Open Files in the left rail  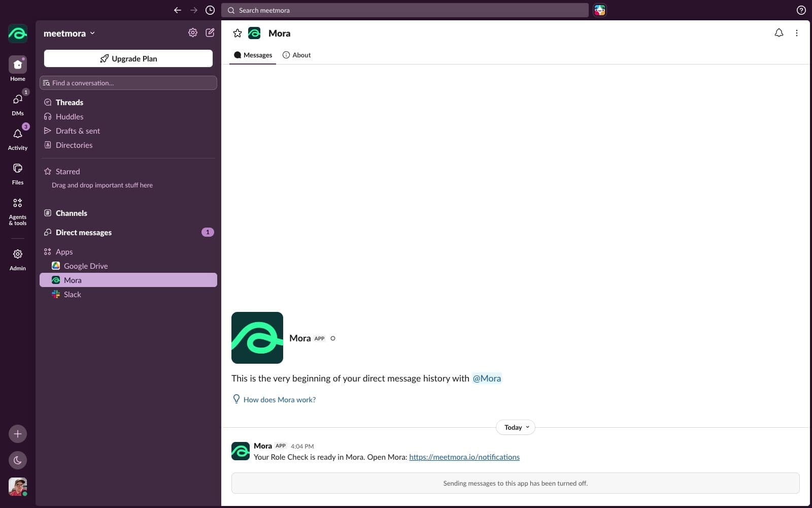(x=18, y=173)
